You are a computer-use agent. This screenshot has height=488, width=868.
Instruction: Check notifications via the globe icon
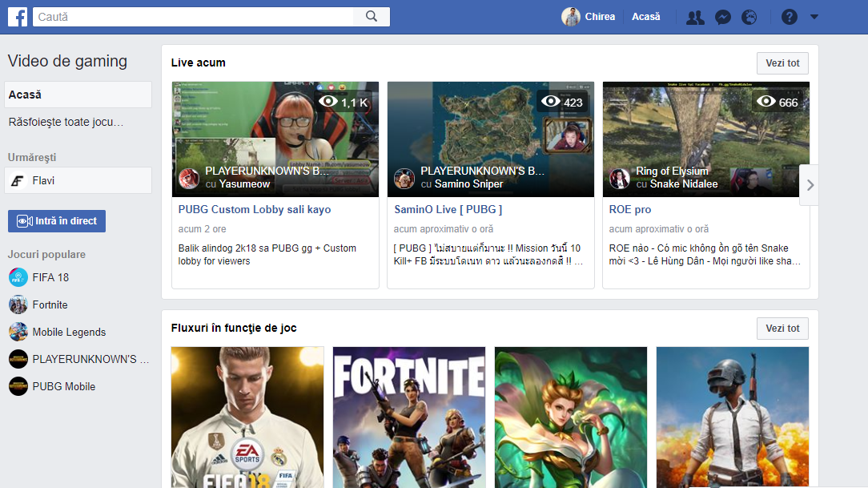point(750,16)
